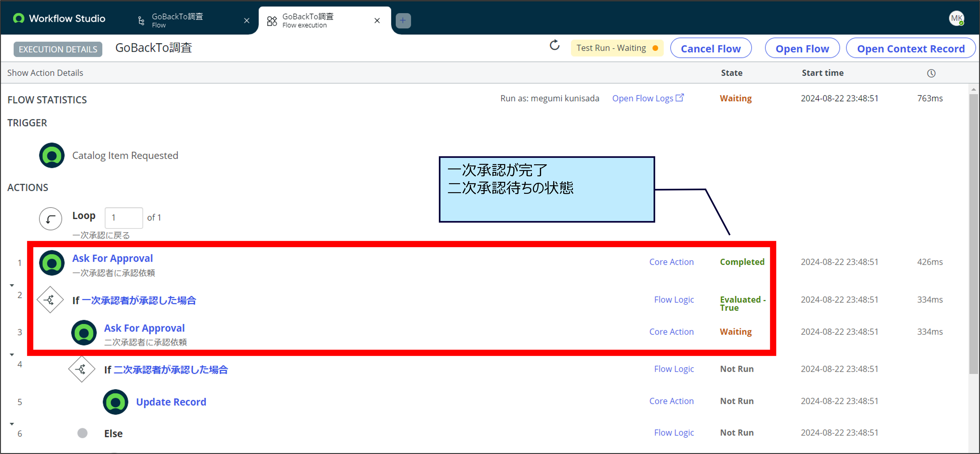This screenshot has height=454, width=980.
Task: Click the second If flow logic diamond icon
Action: pos(82,369)
